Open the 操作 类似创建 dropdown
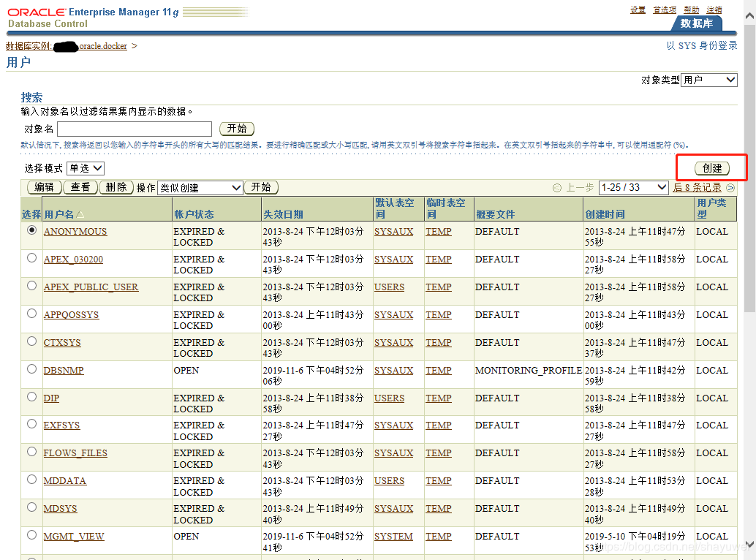The height and width of the screenshot is (560, 756). [x=200, y=188]
